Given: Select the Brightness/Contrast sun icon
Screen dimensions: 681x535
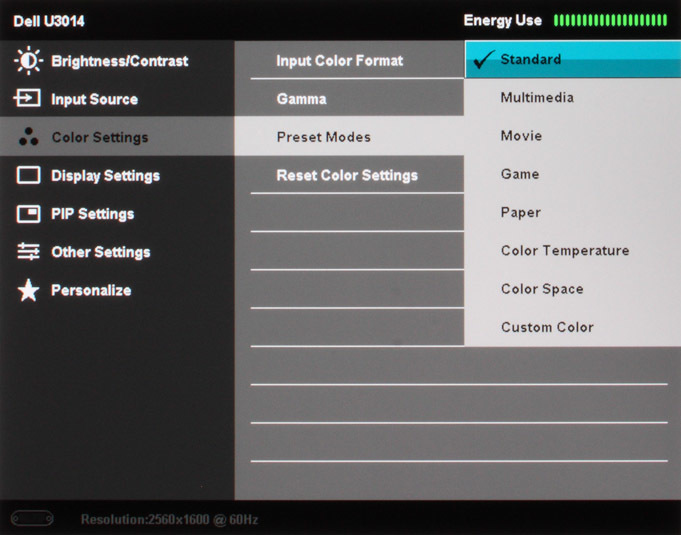Looking at the screenshot, I should coord(28,60).
